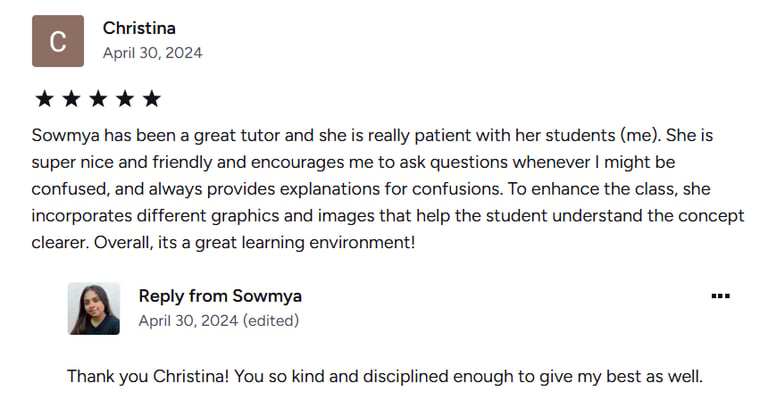Click the reviewer name Christina

(x=139, y=28)
